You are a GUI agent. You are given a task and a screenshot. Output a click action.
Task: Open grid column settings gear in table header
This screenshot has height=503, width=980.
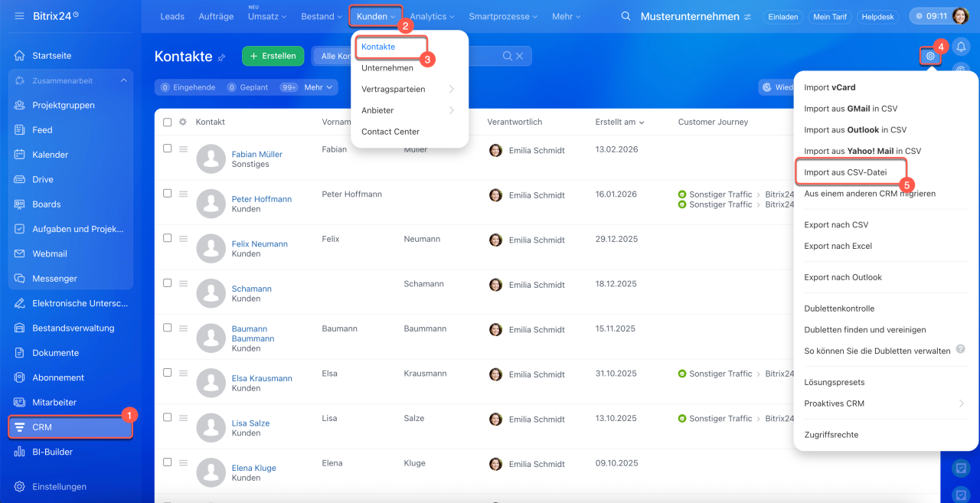(x=183, y=122)
